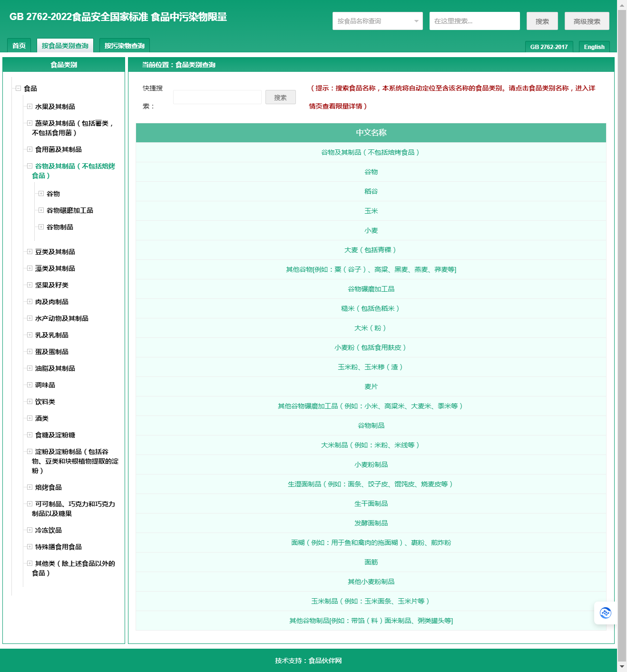Viewport: 627px width, 672px height.
Task: Go to the 首页 tab
Action: tap(19, 46)
